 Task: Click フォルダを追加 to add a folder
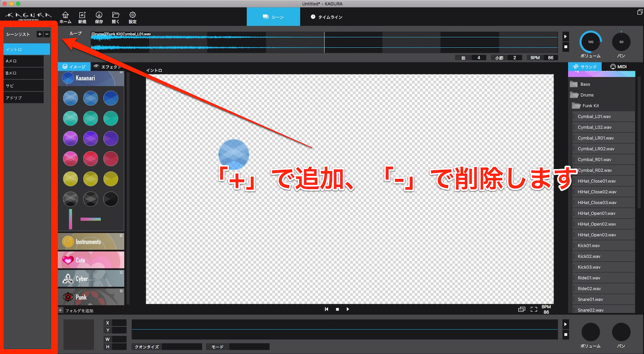79,311
